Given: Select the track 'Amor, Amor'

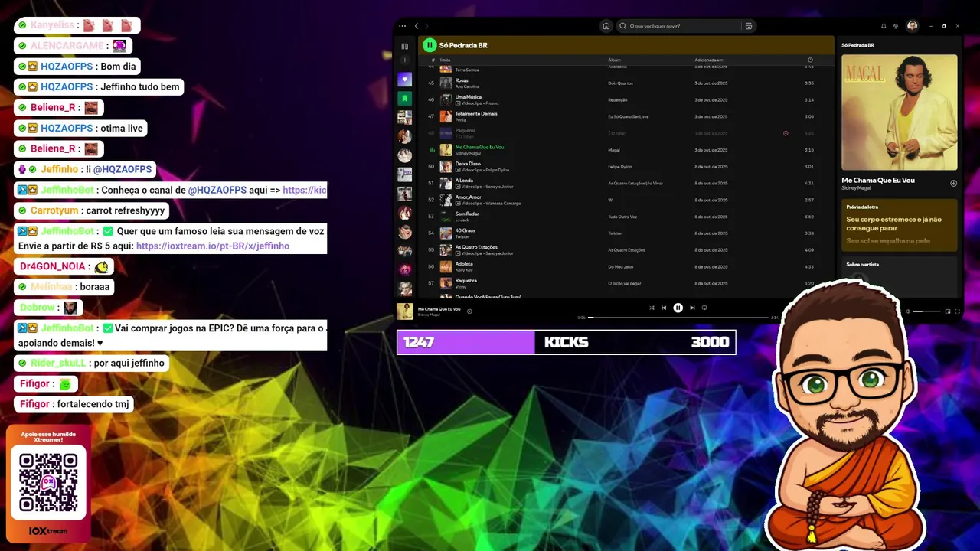Looking at the screenshot, I should point(469,197).
